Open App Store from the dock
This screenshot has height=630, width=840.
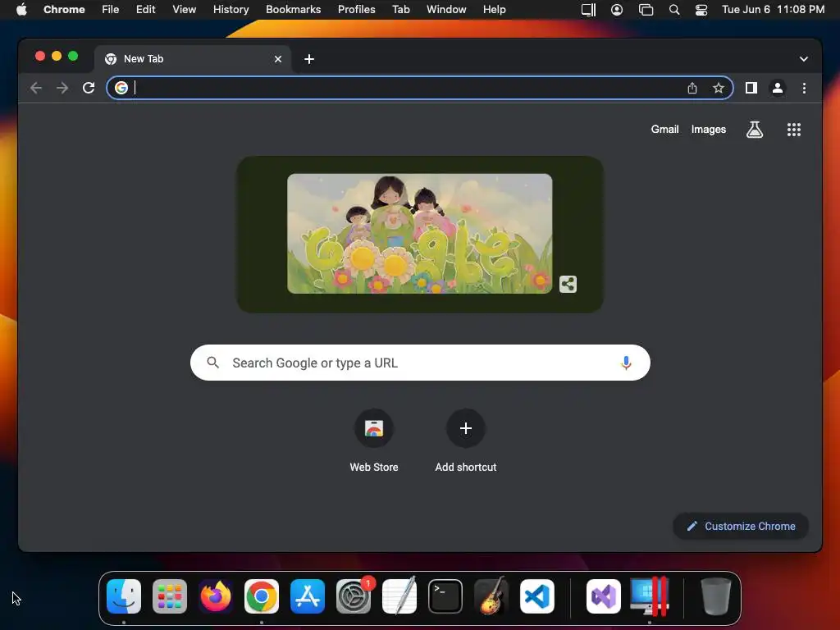[x=308, y=596]
